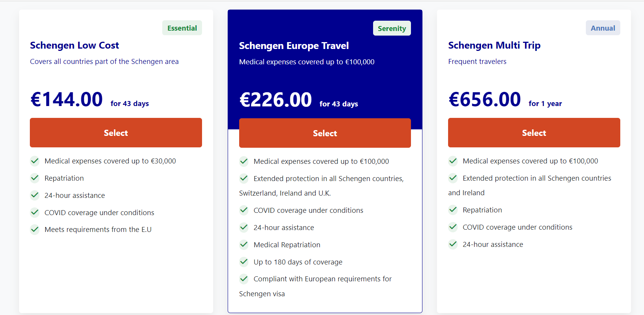The width and height of the screenshot is (644, 315).
Task: Click the €656.00 yearly price
Action: click(484, 100)
